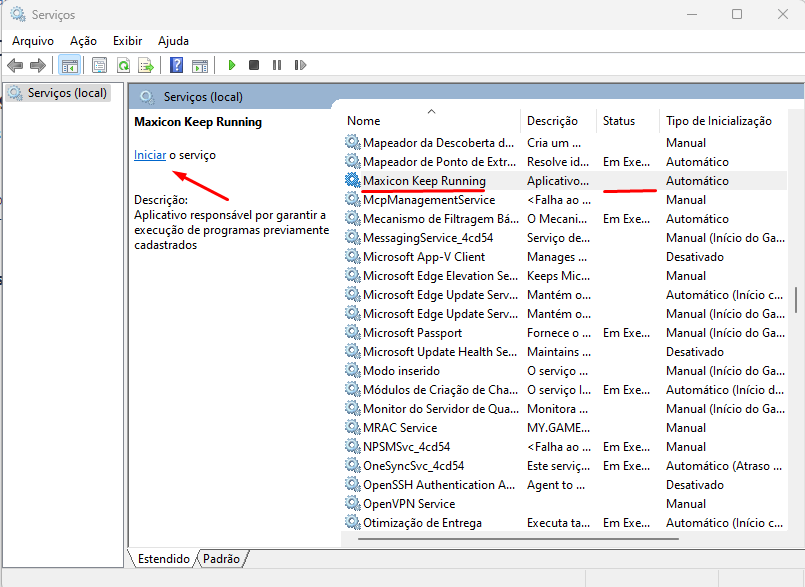Click the Stop Service square icon
This screenshot has width=805, height=587.
pos(254,65)
